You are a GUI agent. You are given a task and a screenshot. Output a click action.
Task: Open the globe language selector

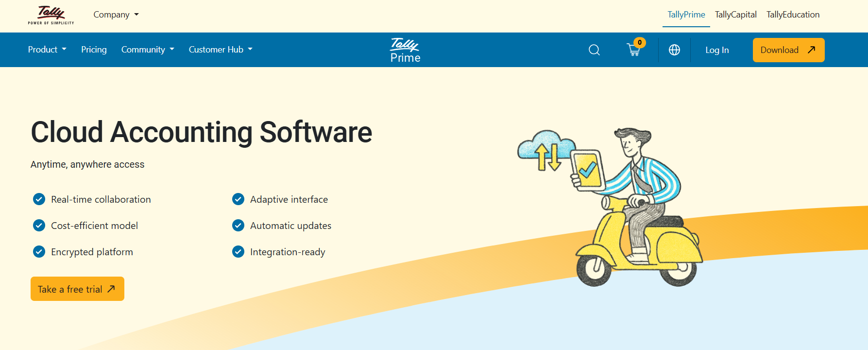(x=674, y=50)
